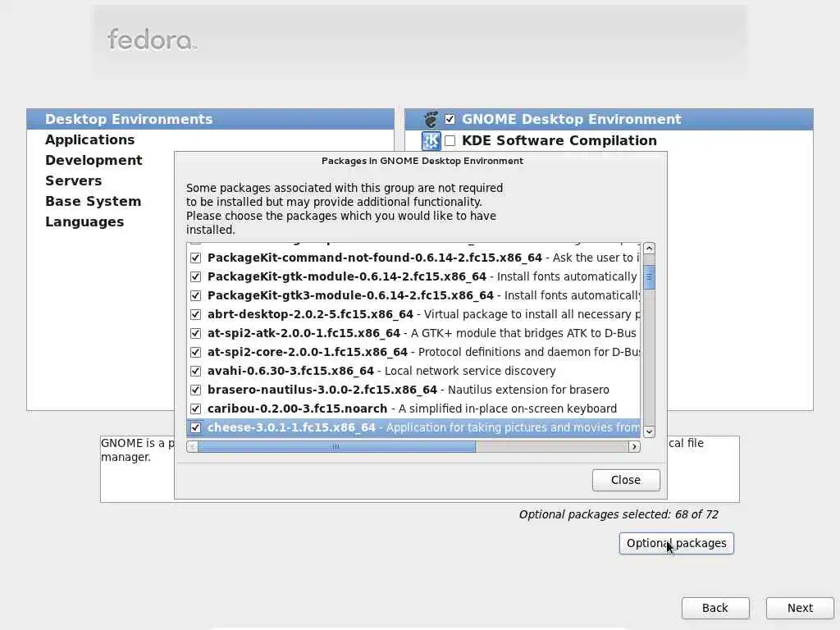Select Desktop Environments category
Screen dimensions: 840x630
point(211,119)
